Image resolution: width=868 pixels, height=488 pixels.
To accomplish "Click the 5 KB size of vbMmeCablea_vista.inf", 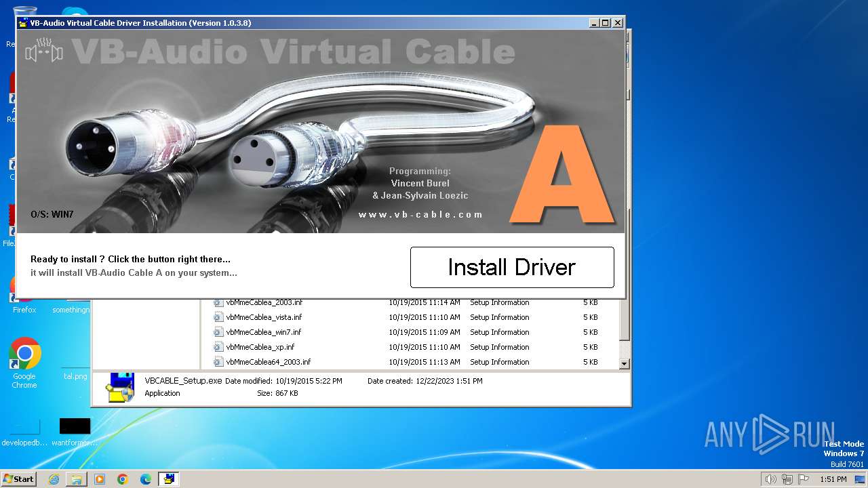I will tap(590, 317).
